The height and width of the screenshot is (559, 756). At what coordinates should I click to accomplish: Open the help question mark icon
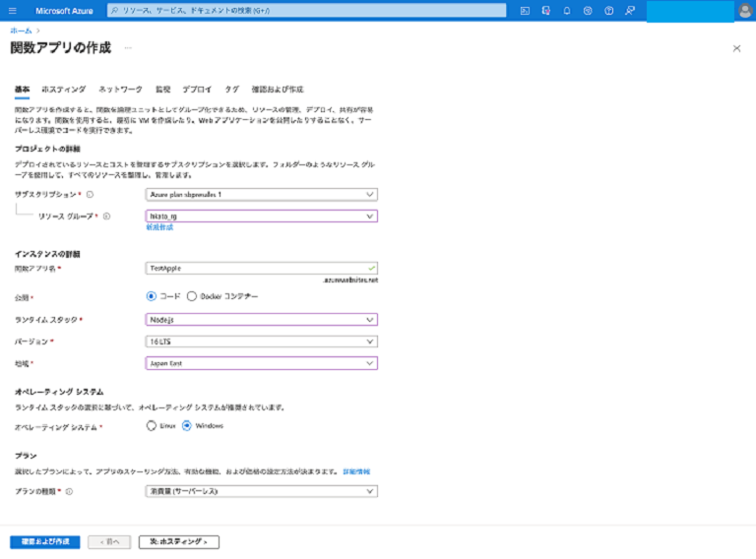click(x=609, y=11)
